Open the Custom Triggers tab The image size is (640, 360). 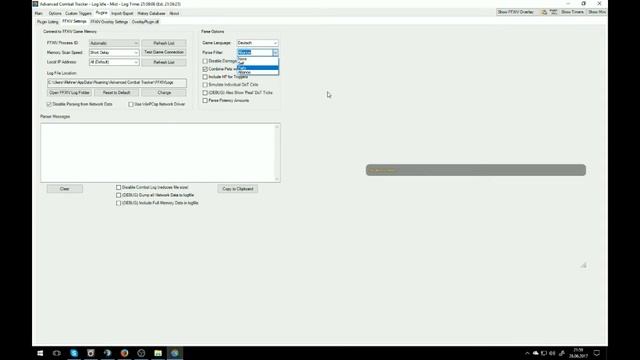point(78,13)
